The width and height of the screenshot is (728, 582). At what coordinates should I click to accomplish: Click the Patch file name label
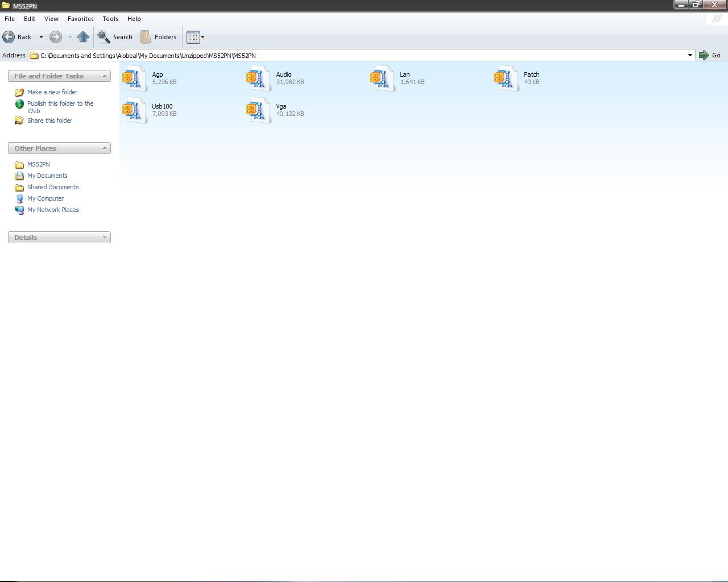tap(532, 74)
